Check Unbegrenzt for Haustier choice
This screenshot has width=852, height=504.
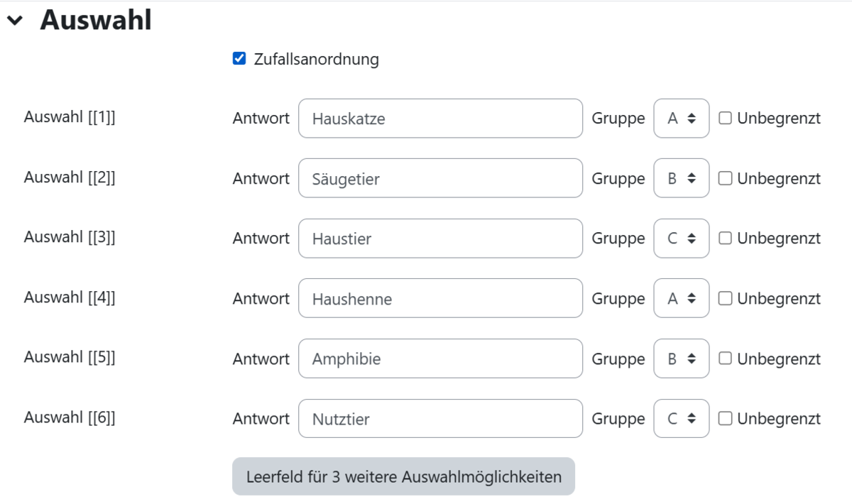click(725, 239)
